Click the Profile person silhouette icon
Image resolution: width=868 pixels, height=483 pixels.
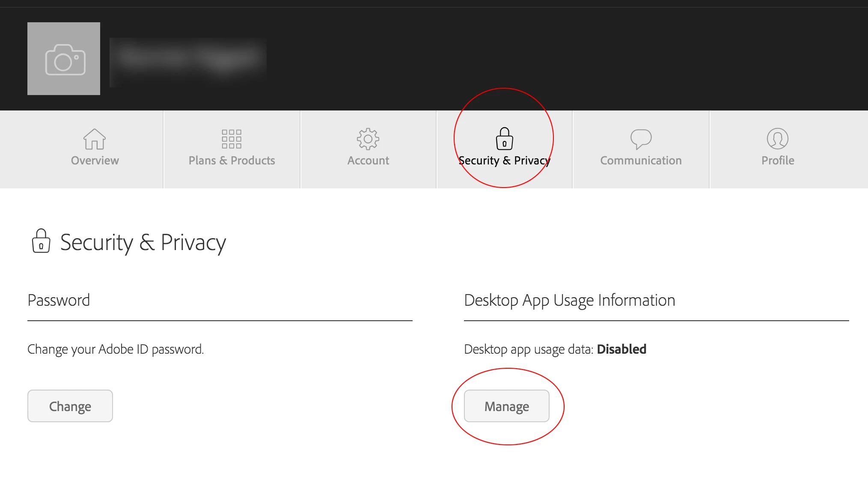777,139
